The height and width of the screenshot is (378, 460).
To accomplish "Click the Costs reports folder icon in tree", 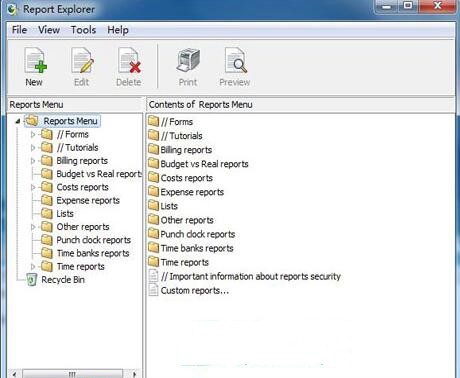I will click(47, 187).
